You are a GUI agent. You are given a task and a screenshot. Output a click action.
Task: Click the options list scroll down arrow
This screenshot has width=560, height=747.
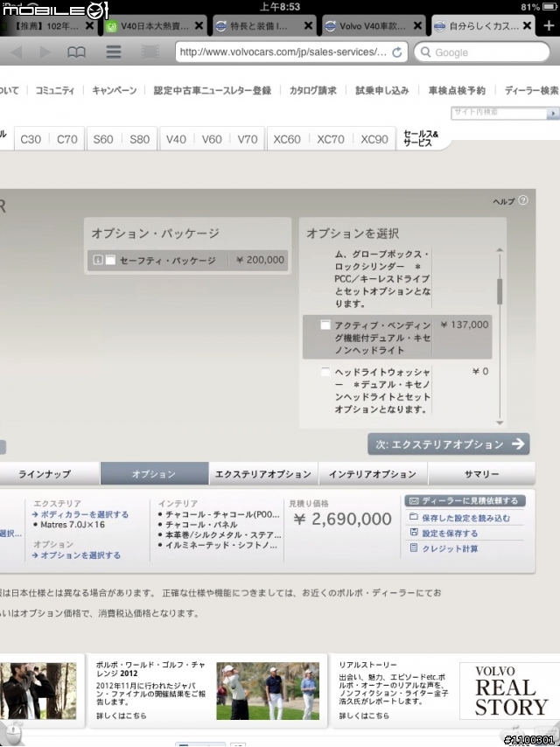pos(500,422)
